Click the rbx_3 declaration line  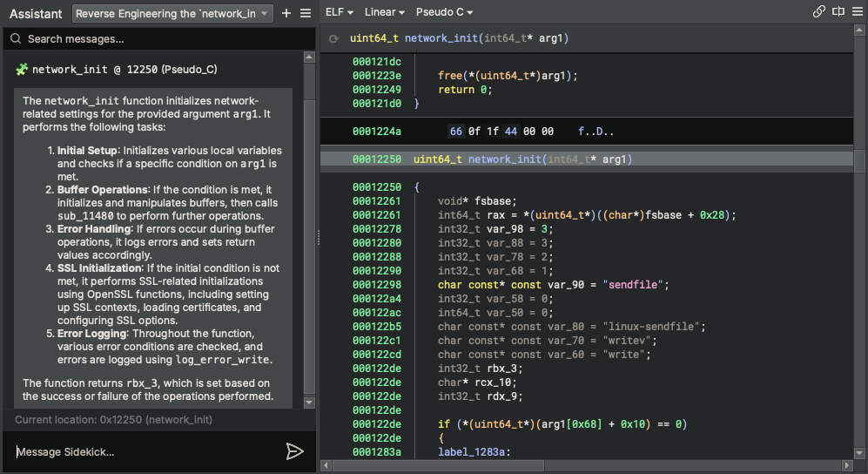480,369
